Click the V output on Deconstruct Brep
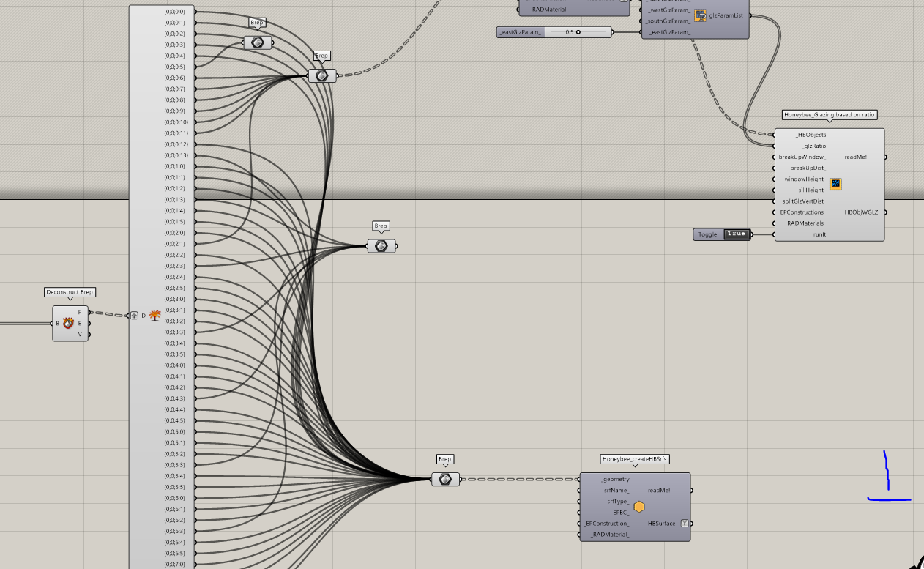 pos(80,335)
